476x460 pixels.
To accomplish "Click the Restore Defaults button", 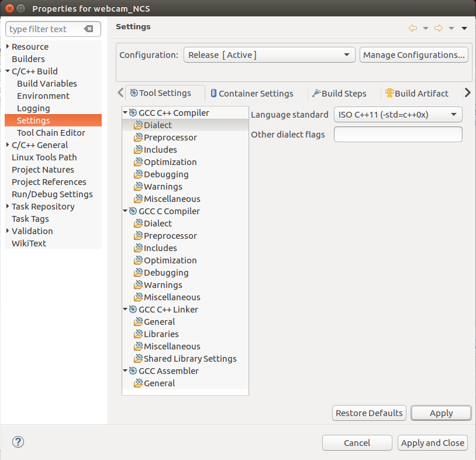I will (x=369, y=413).
